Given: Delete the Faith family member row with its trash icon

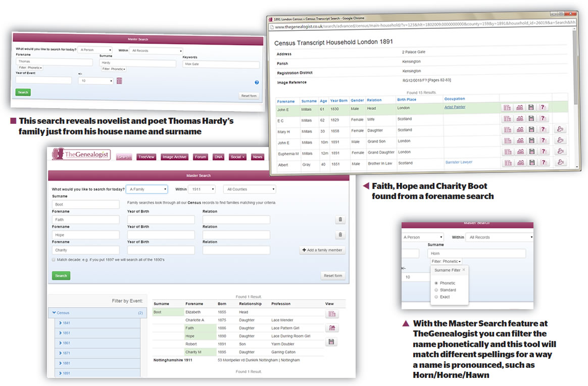Looking at the screenshot, I should tap(340, 219).
